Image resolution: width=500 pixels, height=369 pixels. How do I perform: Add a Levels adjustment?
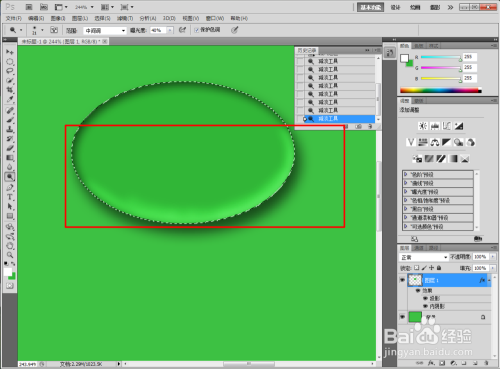435,126
